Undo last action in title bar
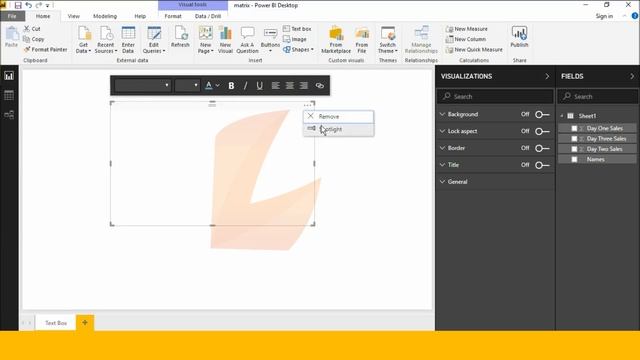 click(29, 5)
